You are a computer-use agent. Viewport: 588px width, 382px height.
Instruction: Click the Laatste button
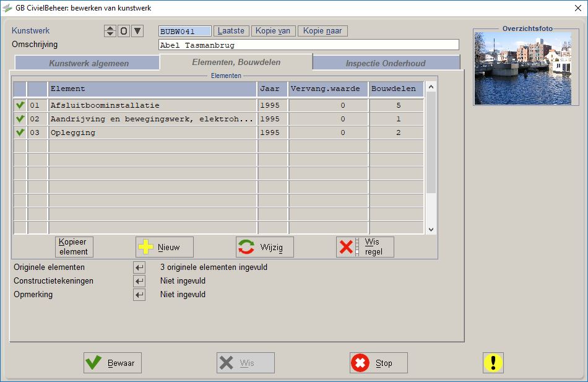click(x=231, y=31)
